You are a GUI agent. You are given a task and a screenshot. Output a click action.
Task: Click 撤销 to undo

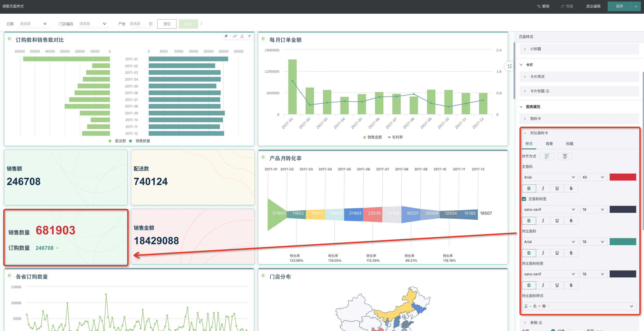pyautogui.click(x=543, y=7)
